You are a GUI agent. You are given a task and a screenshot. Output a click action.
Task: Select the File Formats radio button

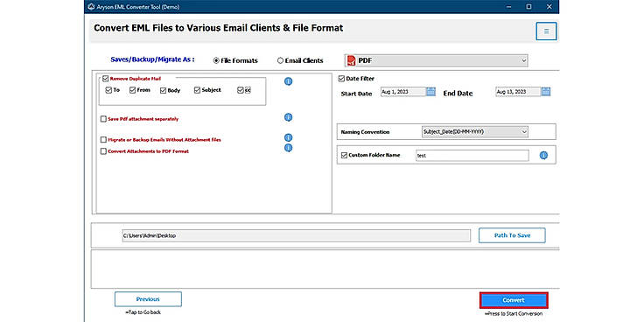click(216, 60)
